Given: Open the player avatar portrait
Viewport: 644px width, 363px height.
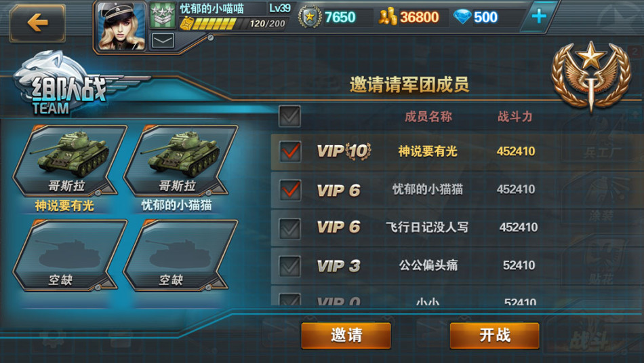Looking at the screenshot, I should point(121,26).
